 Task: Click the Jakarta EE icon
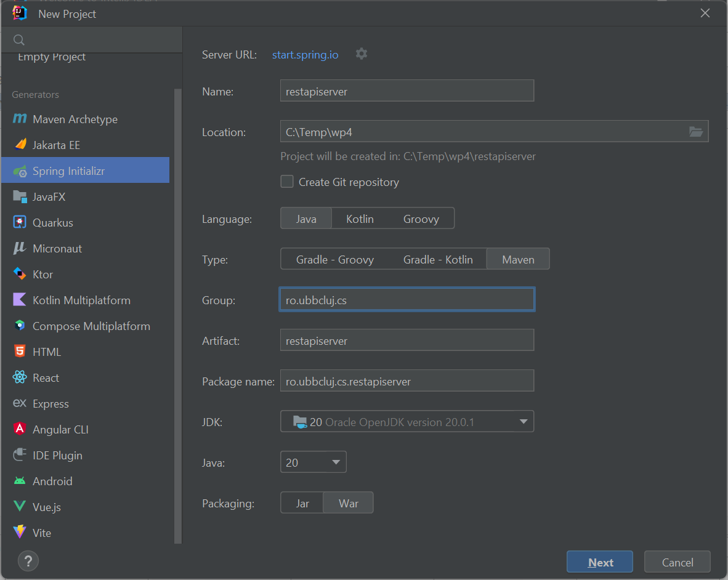(x=20, y=145)
